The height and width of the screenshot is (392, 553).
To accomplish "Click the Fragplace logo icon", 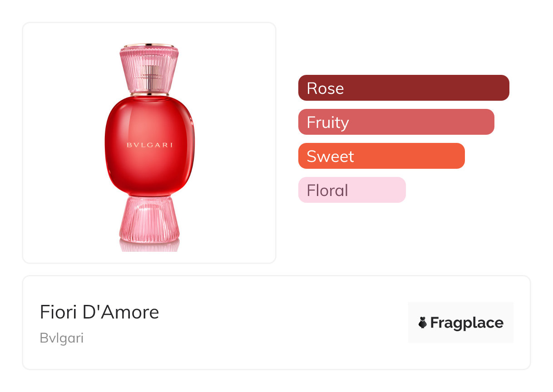I will [x=423, y=323].
